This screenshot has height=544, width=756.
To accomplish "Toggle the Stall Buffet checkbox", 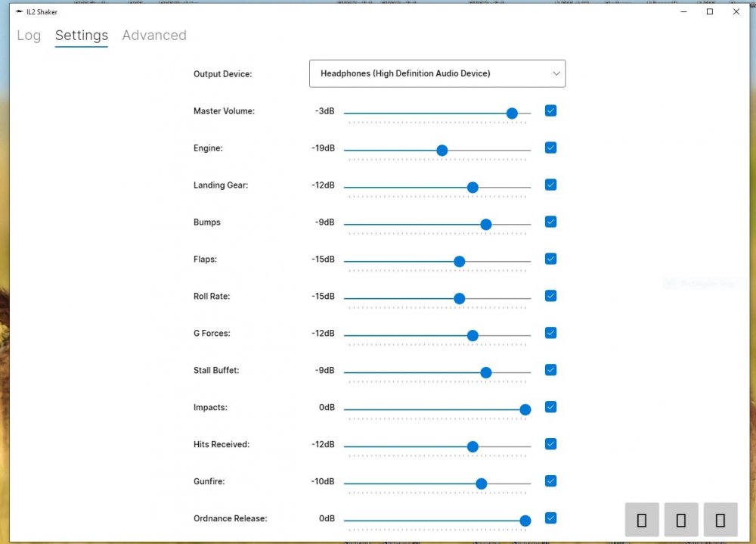I will pos(550,370).
